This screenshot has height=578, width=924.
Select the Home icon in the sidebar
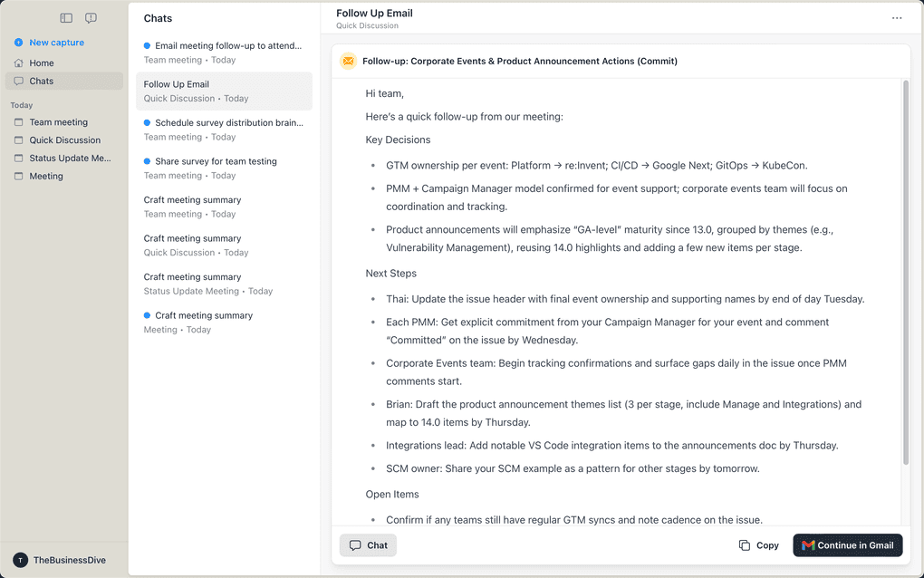[x=18, y=63]
